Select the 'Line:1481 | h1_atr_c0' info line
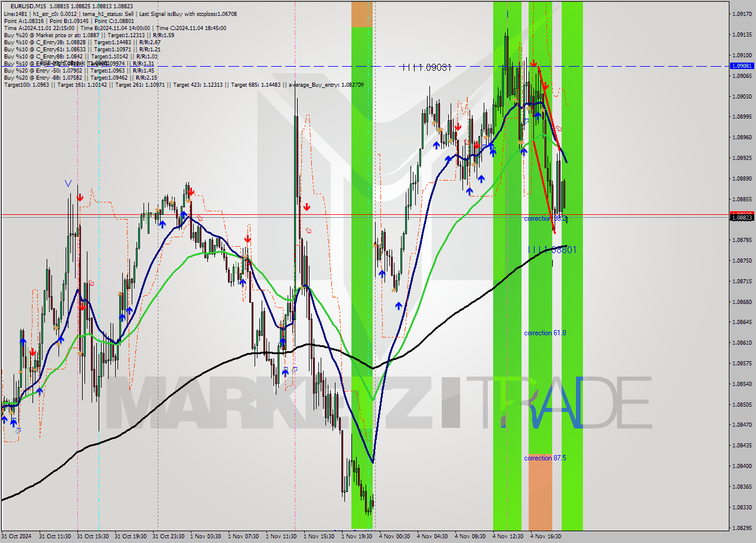The height and width of the screenshot is (543, 756). tap(120, 14)
